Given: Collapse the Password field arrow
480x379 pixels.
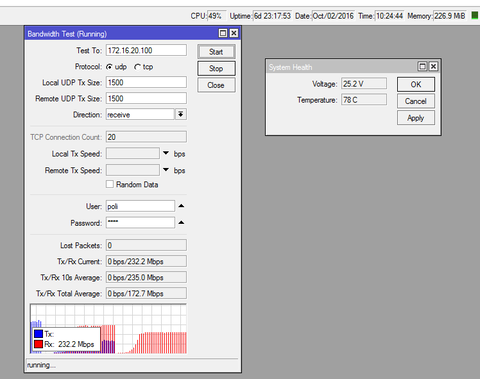Looking at the screenshot, I should (x=181, y=222).
